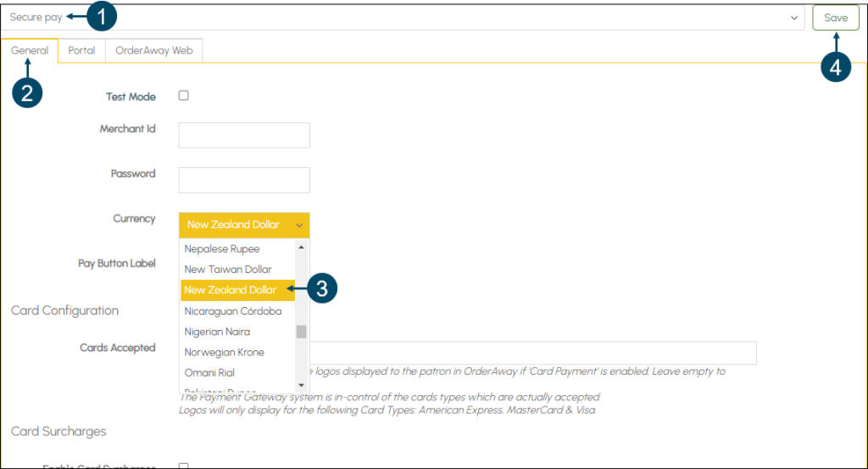Select Nigerian Naira from the list
The width and height of the screenshot is (868, 469).
pos(217,332)
